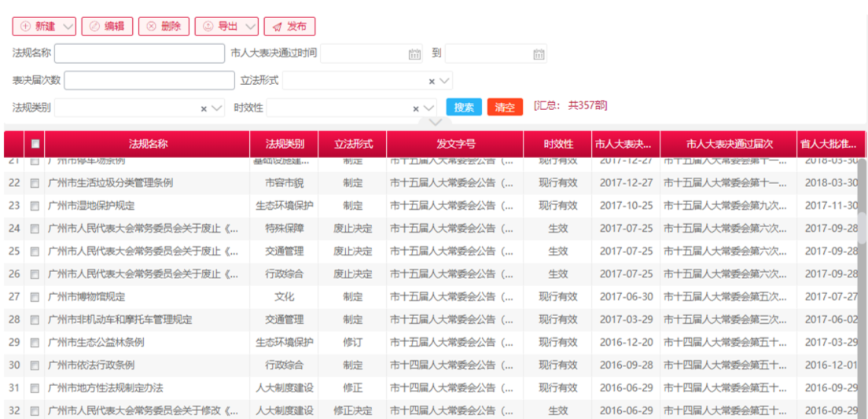Click the 编辑 (Edit) toolbar button
Viewport: 868px width, 419px height.
[x=106, y=26]
